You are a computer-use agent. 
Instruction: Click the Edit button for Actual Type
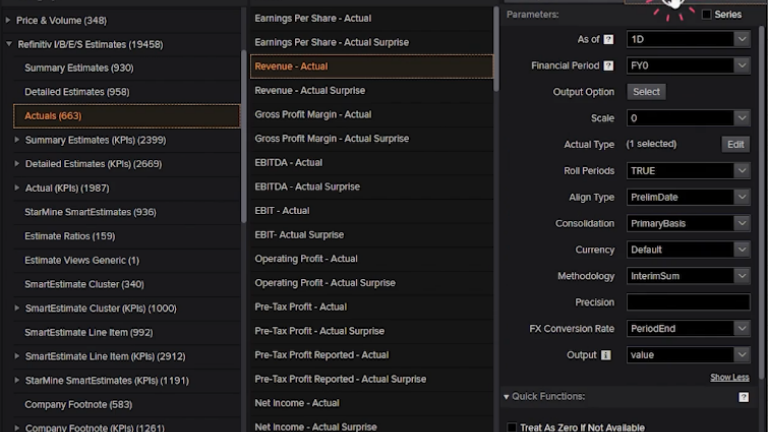click(x=735, y=144)
